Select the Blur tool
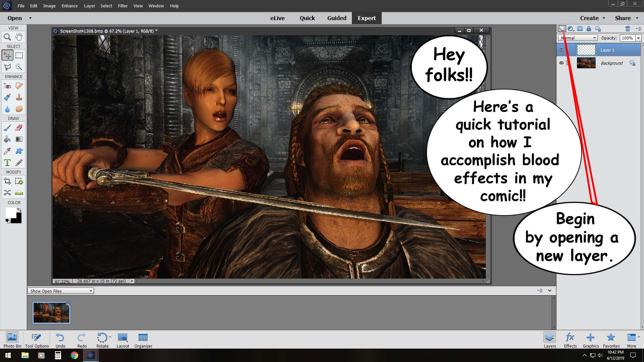This screenshot has width=644, height=362. tap(7, 109)
